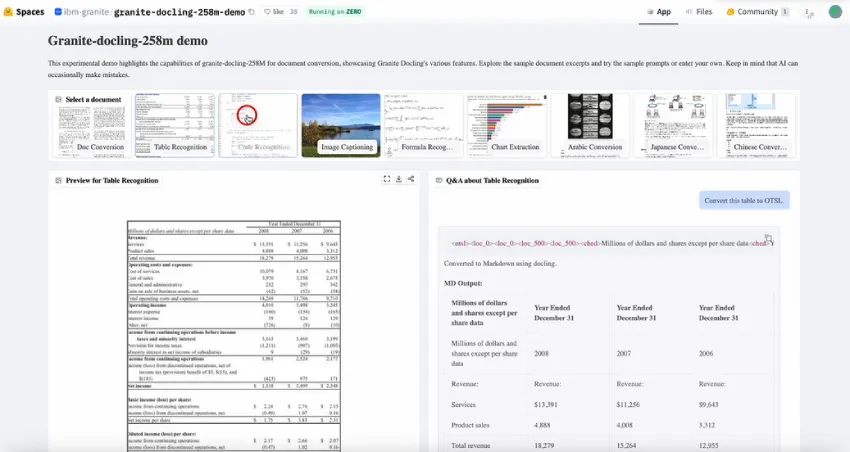Share the preview image

411,179
